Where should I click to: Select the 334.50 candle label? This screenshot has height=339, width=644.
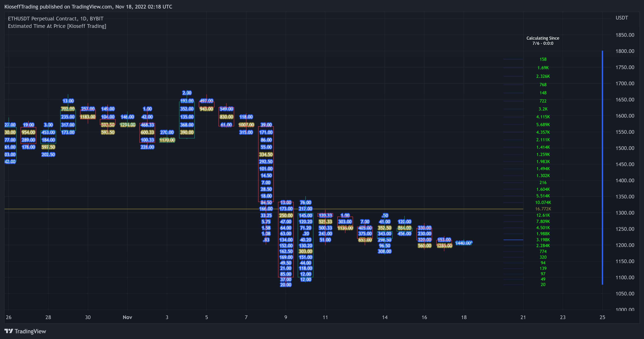(x=266, y=155)
